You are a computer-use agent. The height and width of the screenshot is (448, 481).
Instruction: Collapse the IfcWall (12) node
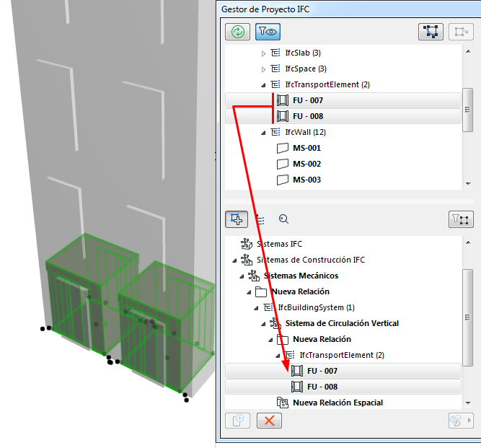click(263, 133)
